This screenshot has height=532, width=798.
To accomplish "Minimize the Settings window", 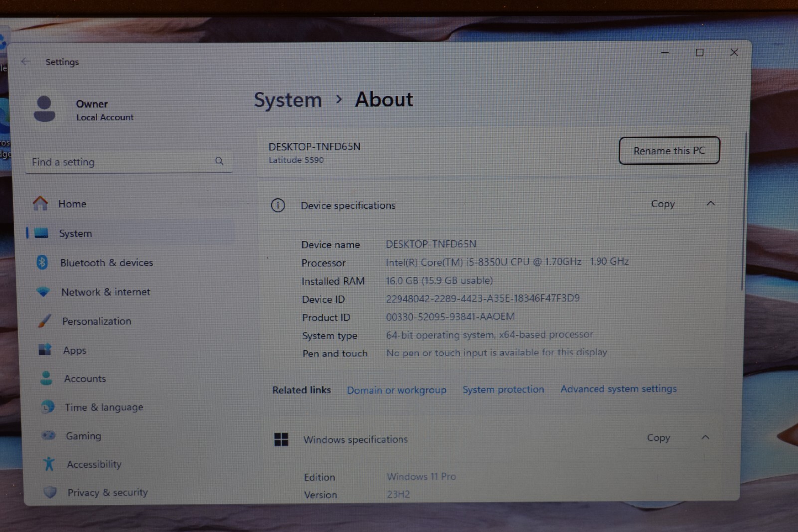I will pos(665,52).
